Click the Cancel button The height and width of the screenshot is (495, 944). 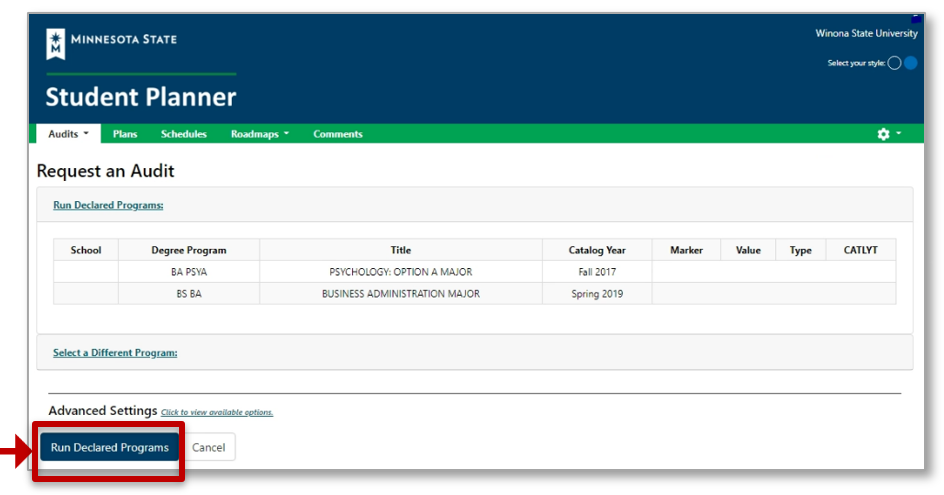tap(209, 447)
